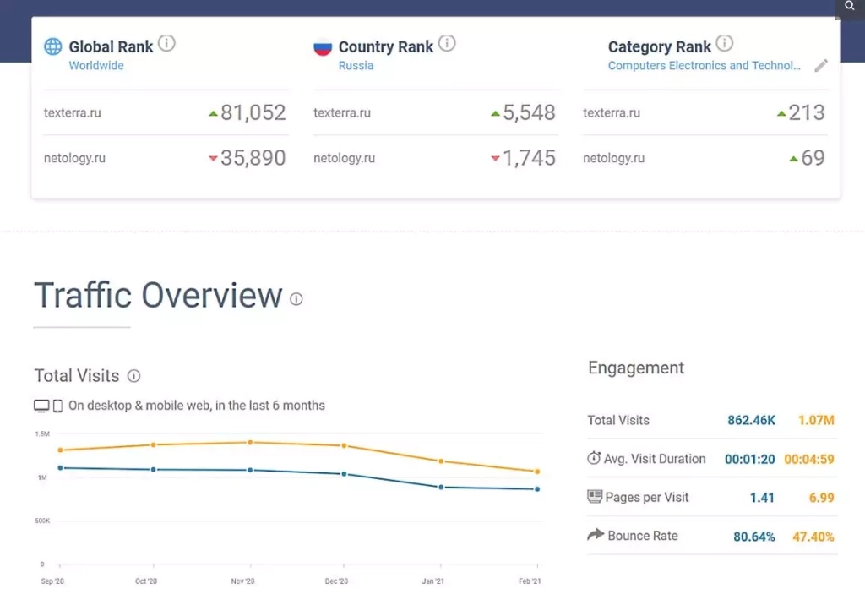Click red down arrow beside 1,745
Screen dimensions: 865x616
495,158
